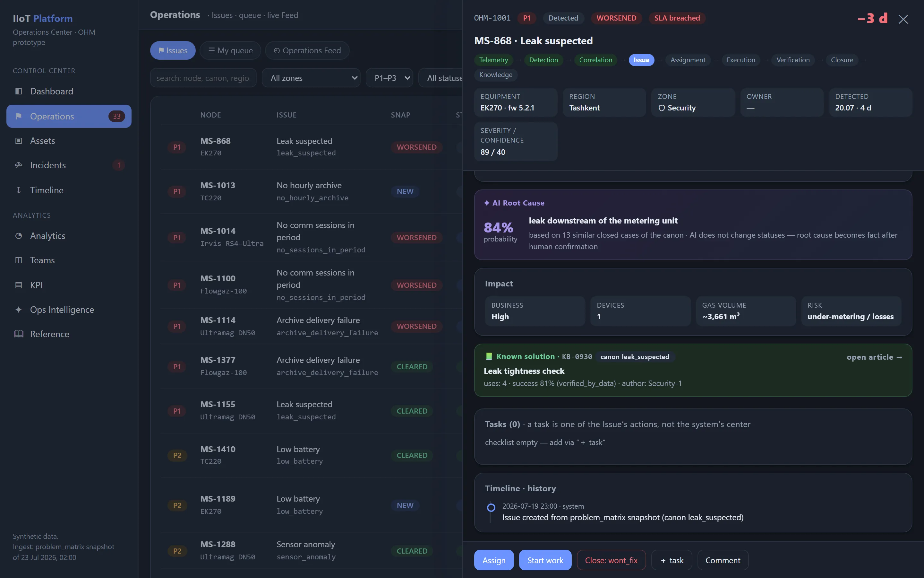Select the MS-1100 Flowgaz-100 row
Screen dimensions: 924x578
click(x=311, y=285)
